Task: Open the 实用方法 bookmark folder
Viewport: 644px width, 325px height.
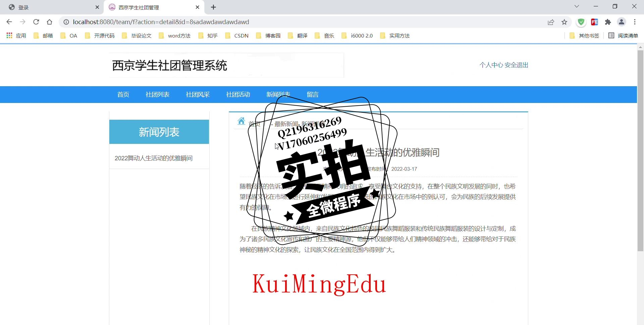Action: (395, 36)
